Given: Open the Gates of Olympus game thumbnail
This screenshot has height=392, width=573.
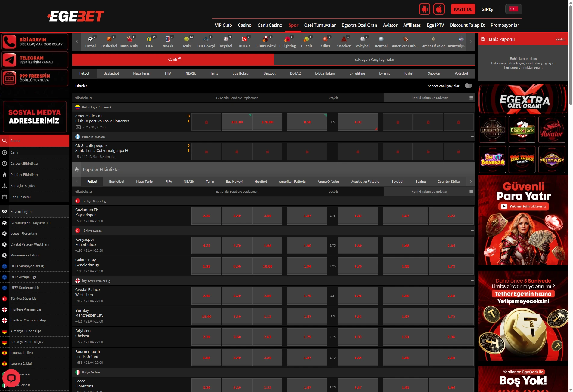Looking at the screenshot, I should [552, 160].
